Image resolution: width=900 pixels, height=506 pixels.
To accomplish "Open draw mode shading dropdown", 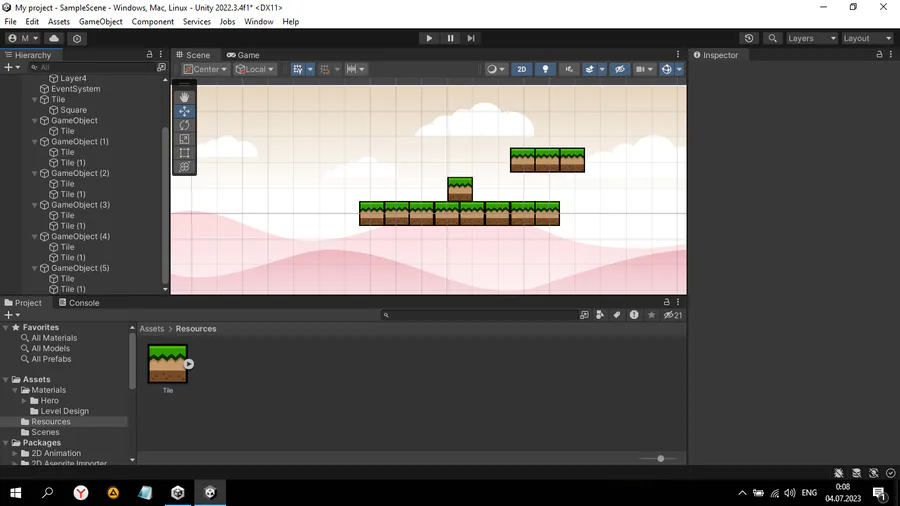I will point(495,69).
